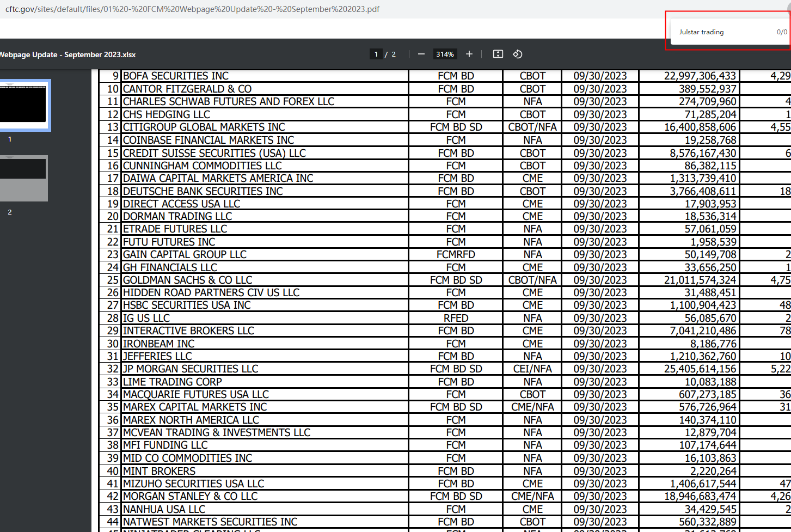Click BOFA SECURITIES INC firm name
Image resolution: width=791 pixels, height=532 pixels.
[x=176, y=76]
